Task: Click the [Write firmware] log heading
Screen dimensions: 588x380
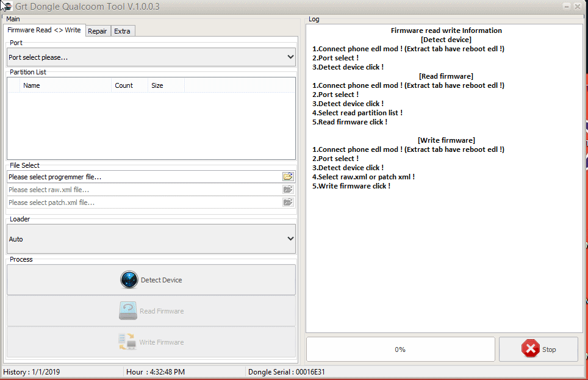Action: [446, 140]
